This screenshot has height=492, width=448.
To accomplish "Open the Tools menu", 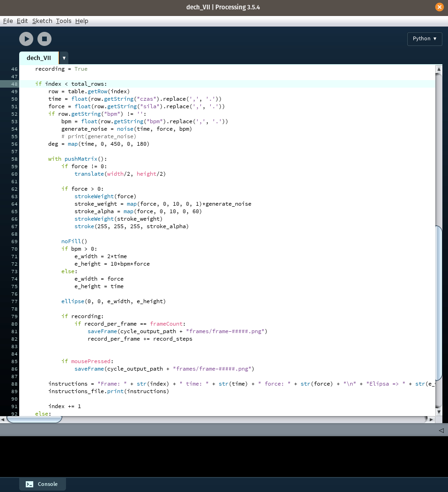I will point(64,21).
